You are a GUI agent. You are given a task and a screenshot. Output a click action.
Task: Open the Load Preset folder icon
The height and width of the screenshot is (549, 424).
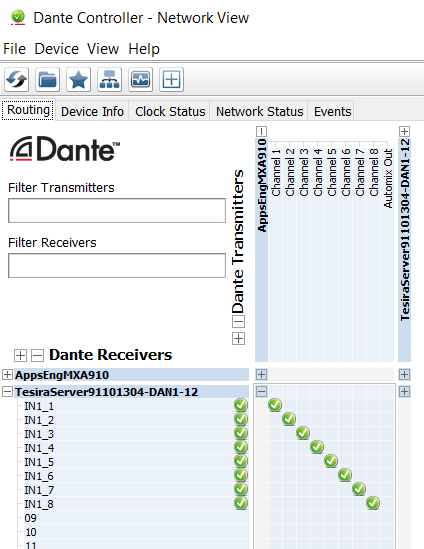click(47, 79)
